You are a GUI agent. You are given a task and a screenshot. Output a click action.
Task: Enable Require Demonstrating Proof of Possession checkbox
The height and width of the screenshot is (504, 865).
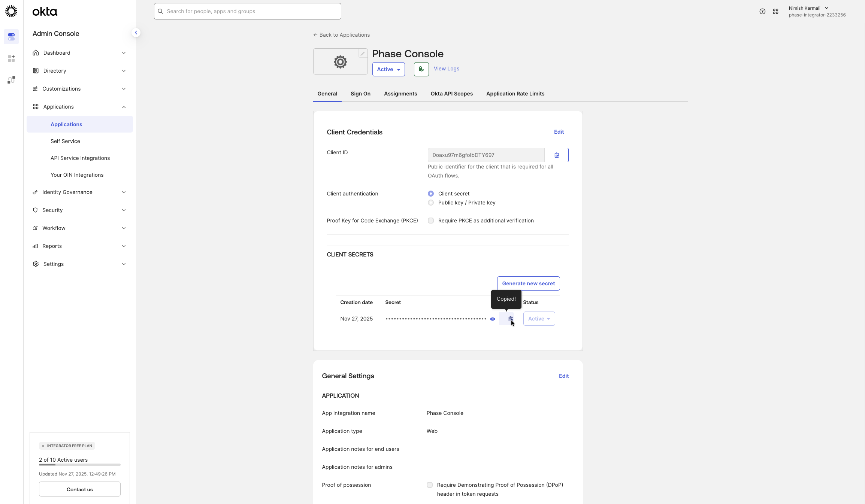tap(430, 485)
